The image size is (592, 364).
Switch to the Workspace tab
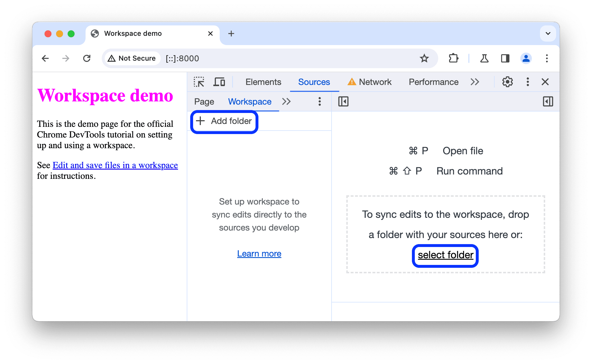tap(249, 101)
